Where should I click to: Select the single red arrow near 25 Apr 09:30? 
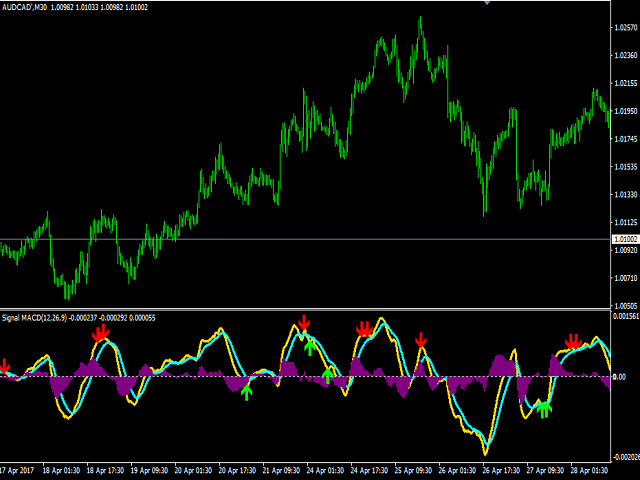(421, 341)
